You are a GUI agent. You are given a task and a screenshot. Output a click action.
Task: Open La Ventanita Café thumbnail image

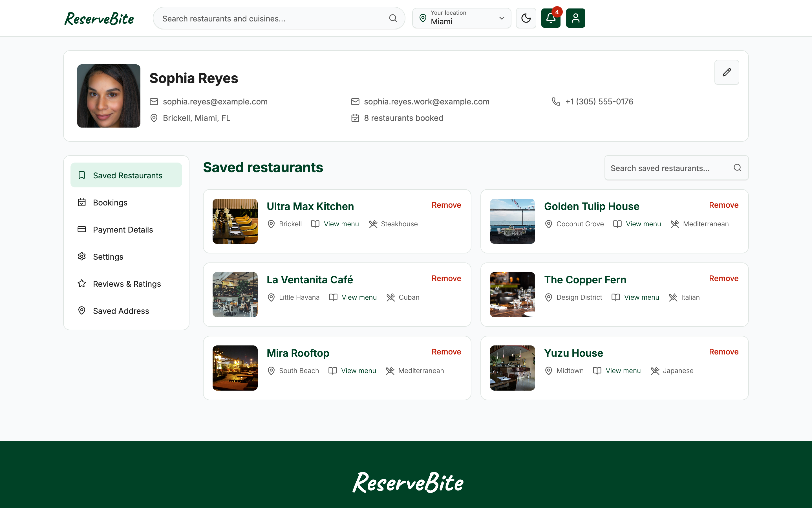point(235,295)
